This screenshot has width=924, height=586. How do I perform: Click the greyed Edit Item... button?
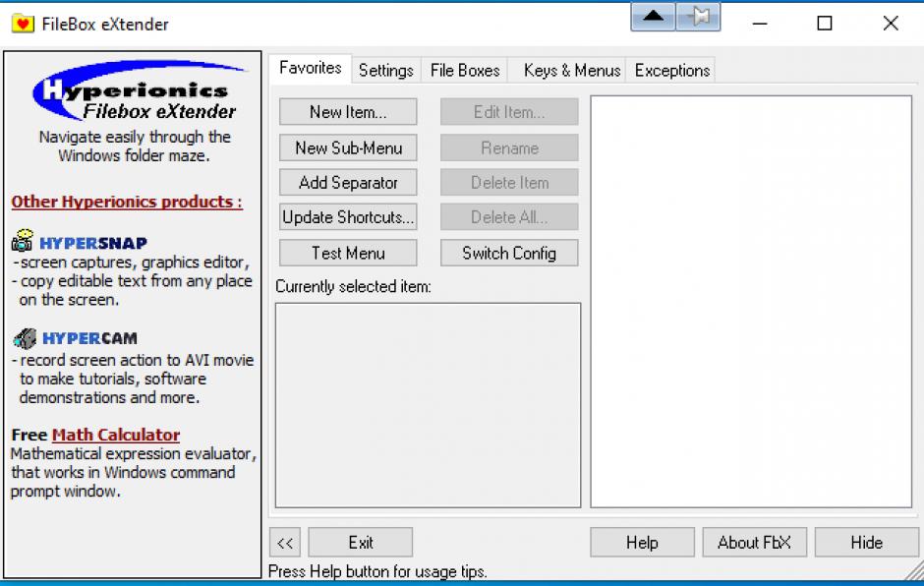point(509,112)
